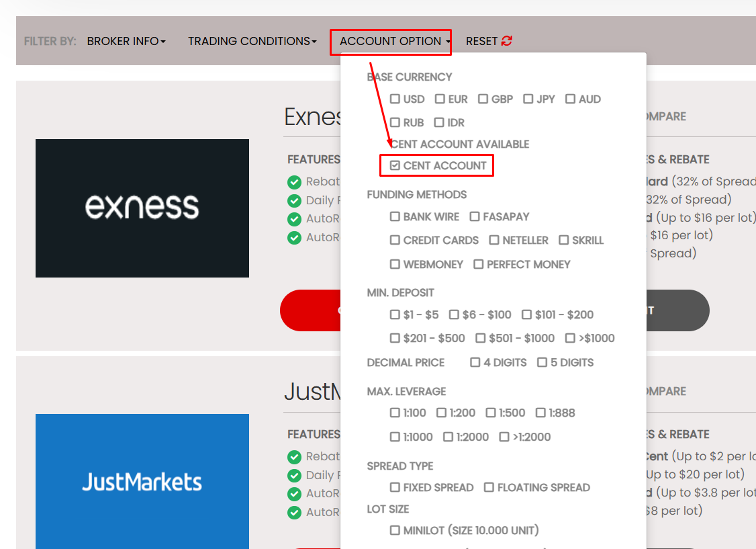Click the red reset refresh icon
The image size is (756, 549).
tap(507, 41)
